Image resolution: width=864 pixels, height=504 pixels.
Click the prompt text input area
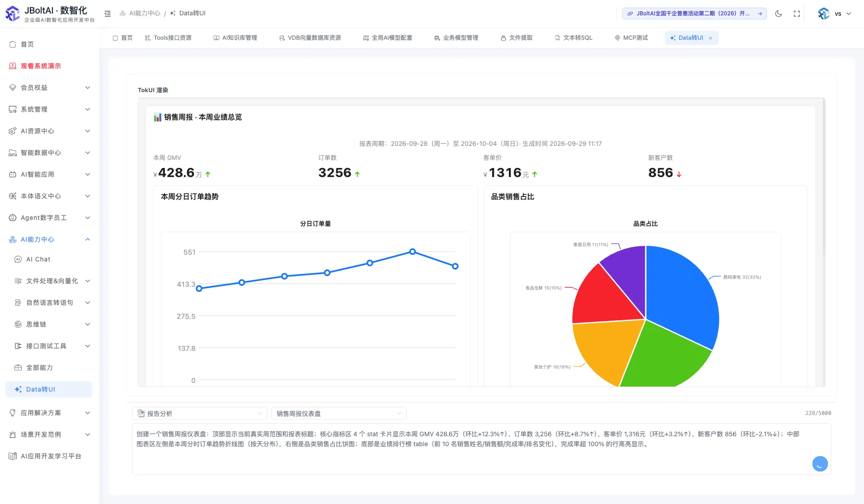coord(482,449)
